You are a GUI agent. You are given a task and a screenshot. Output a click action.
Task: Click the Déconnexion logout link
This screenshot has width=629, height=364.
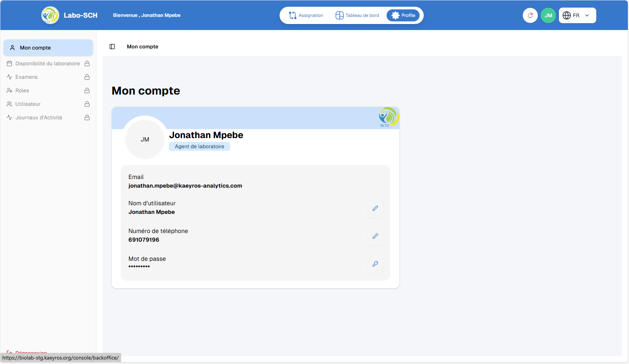click(31, 352)
